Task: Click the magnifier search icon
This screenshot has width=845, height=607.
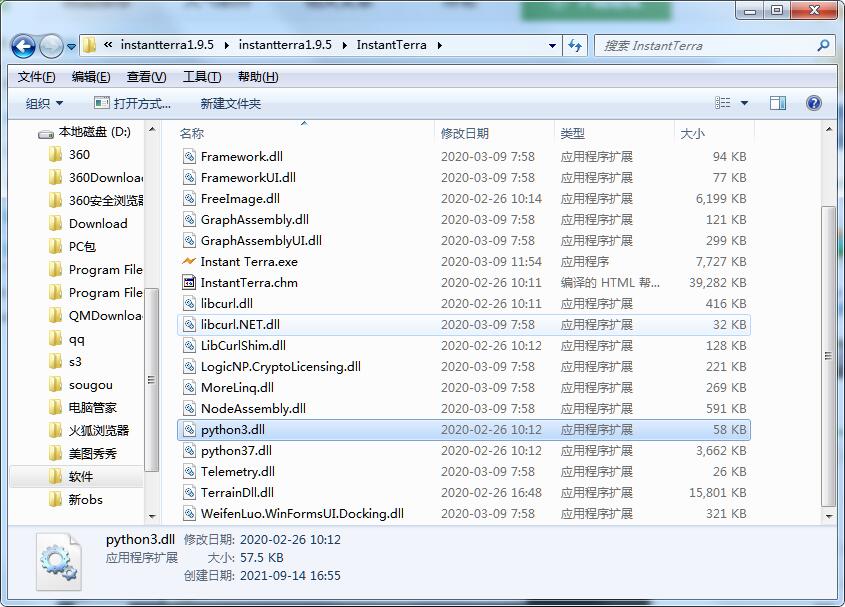Action: click(823, 46)
